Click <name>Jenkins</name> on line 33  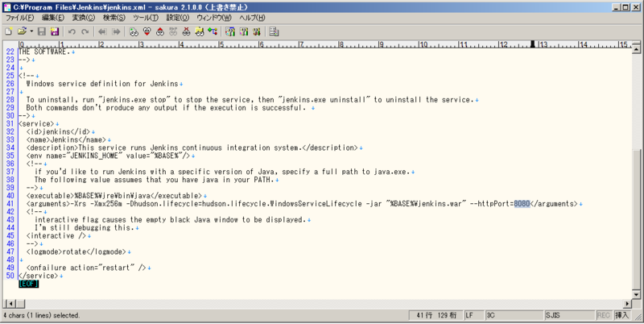(x=66, y=139)
